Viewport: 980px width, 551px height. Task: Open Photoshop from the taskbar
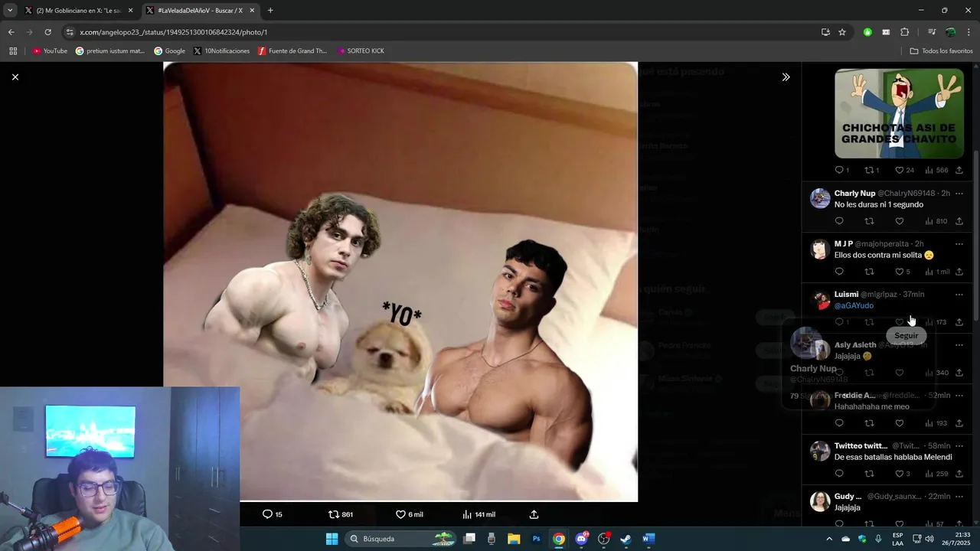537,539
